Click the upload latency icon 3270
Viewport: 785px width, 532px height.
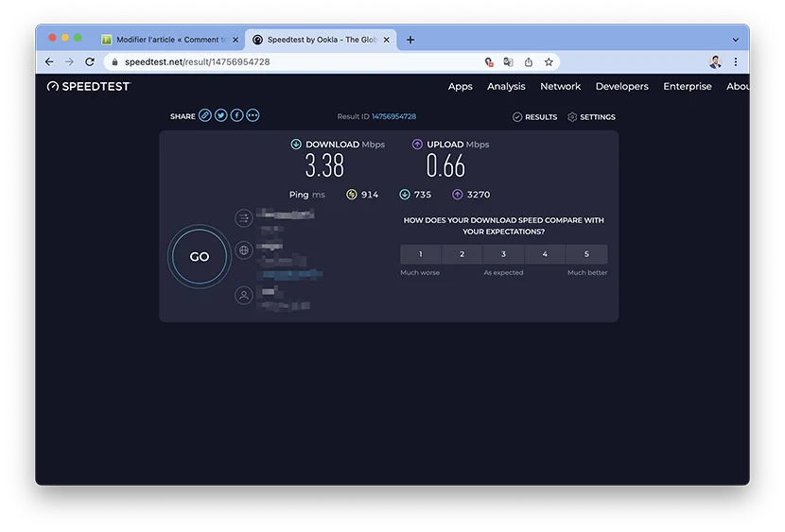pyautogui.click(x=458, y=195)
